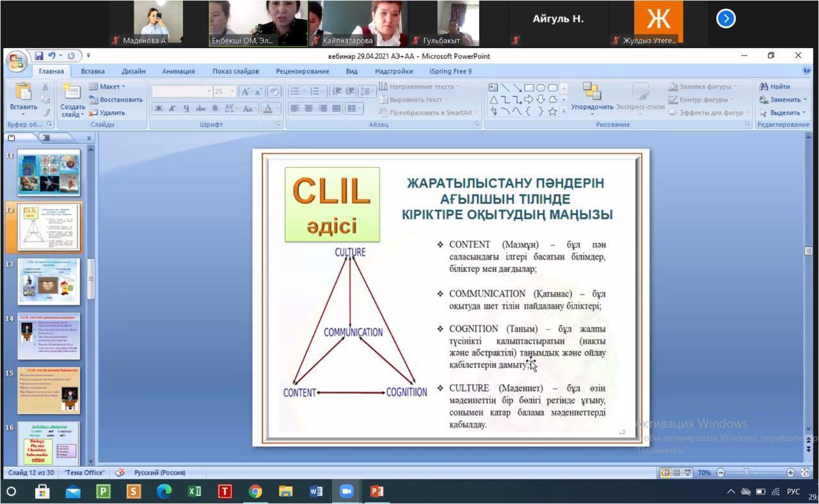
Task: Click the undo arrow icon
Action: coord(52,56)
